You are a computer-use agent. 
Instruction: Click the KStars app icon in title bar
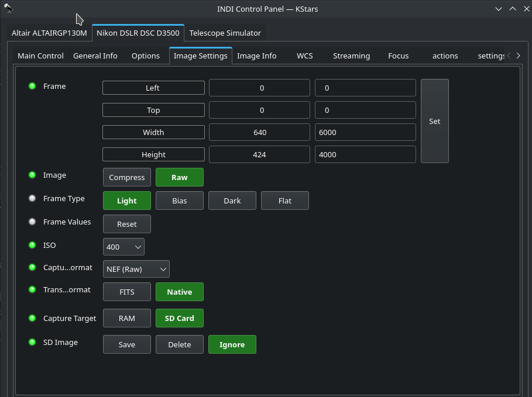8,8
